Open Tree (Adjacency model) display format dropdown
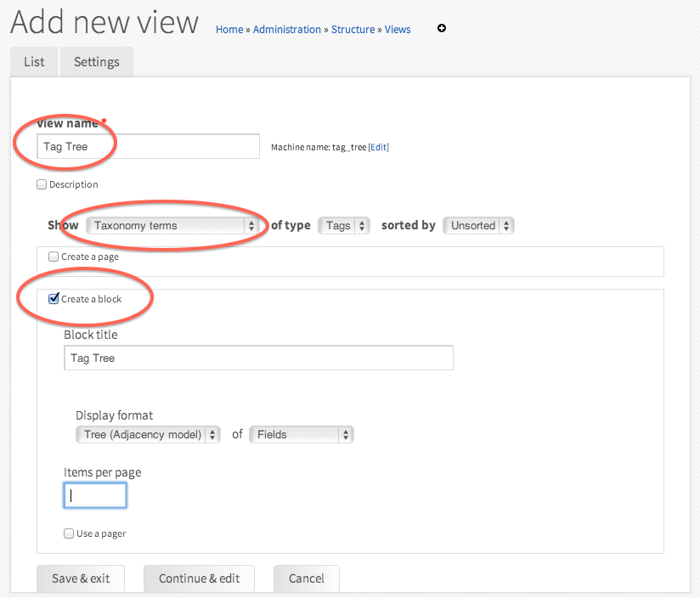The image size is (700, 598). point(148,435)
